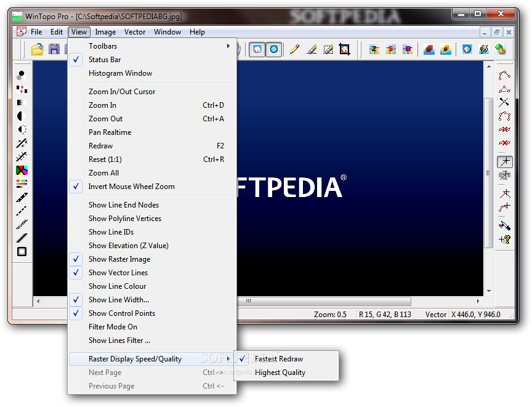Click the horizontal scrollbar thumb
This screenshot has height=407, width=532.
(324, 301)
